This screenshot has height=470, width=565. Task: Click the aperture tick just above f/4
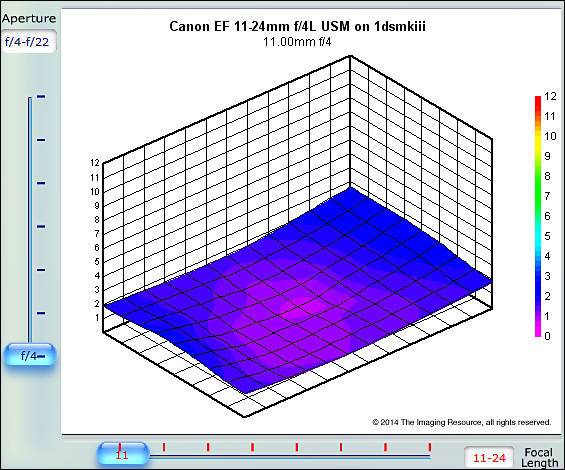[41, 313]
